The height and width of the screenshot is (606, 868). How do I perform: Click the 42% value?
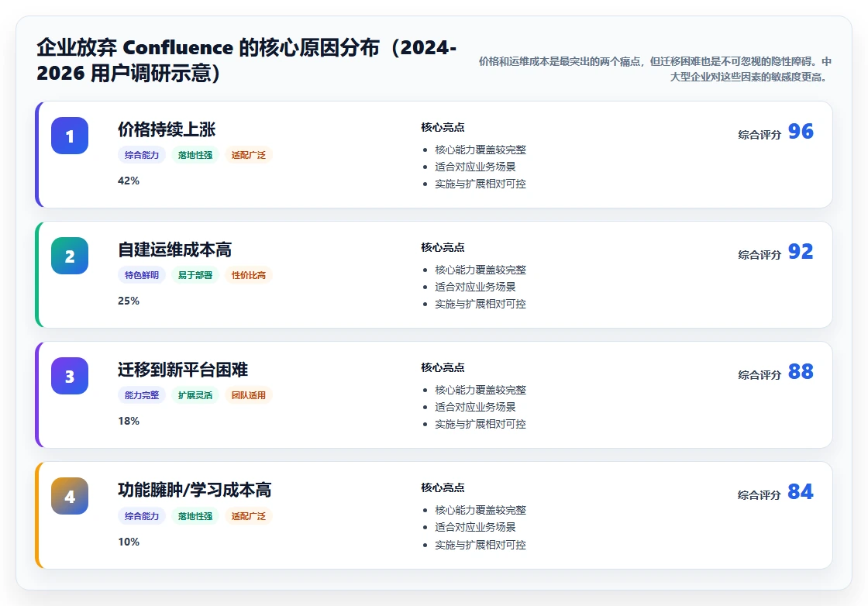pos(129,181)
